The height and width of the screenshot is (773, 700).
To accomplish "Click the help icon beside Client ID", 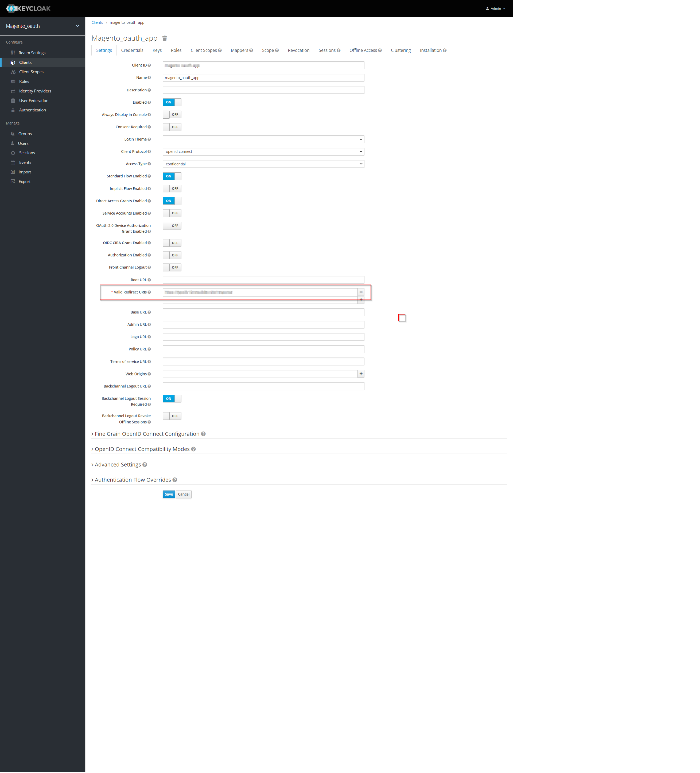I will [149, 65].
